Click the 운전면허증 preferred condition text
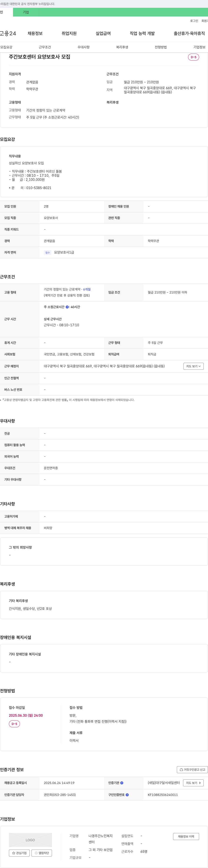208x868 pixels. point(51,468)
